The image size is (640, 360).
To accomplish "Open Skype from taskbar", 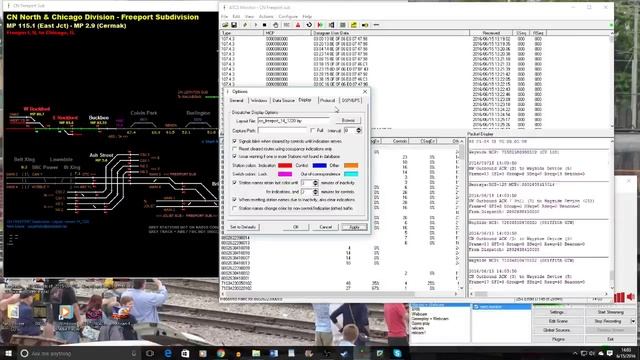I will 397,353.
